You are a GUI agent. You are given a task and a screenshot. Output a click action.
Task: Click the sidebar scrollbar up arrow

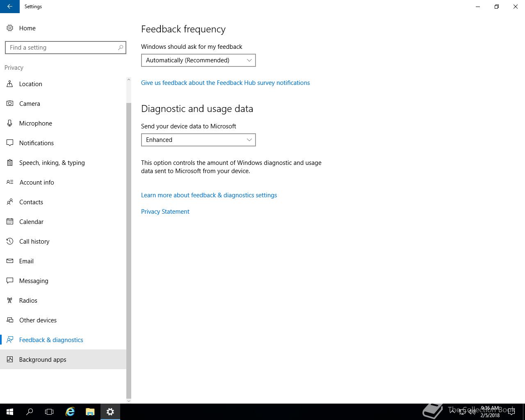129,79
